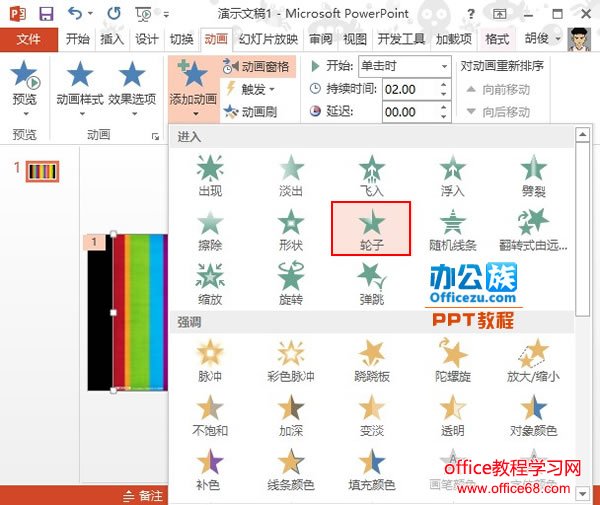The width and height of the screenshot is (600, 505).
Task: Open the 触发 trigger dropdown
Action: click(251, 90)
